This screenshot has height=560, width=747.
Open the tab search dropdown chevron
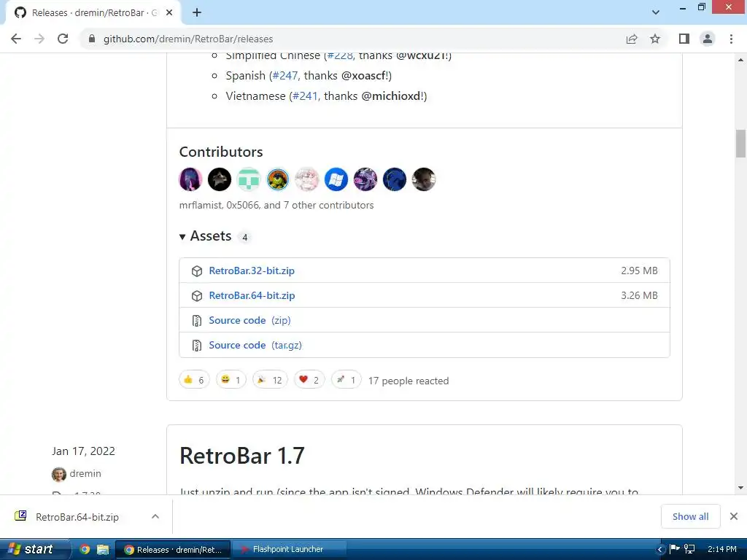point(656,12)
